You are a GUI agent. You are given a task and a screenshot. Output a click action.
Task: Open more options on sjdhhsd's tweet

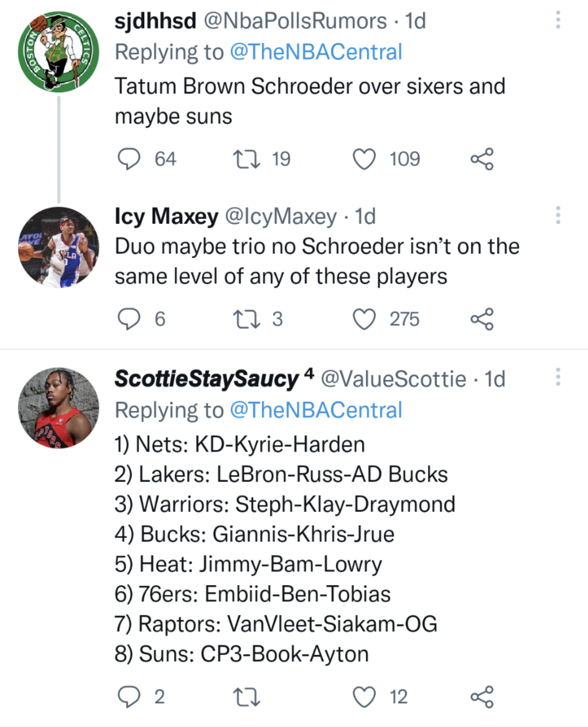click(x=557, y=20)
